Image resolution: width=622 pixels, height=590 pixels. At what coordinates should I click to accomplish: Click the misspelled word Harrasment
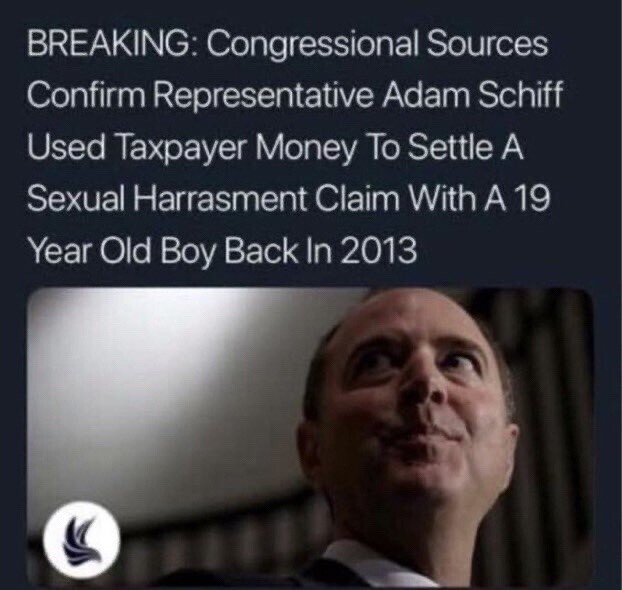click(x=220, y=199)
